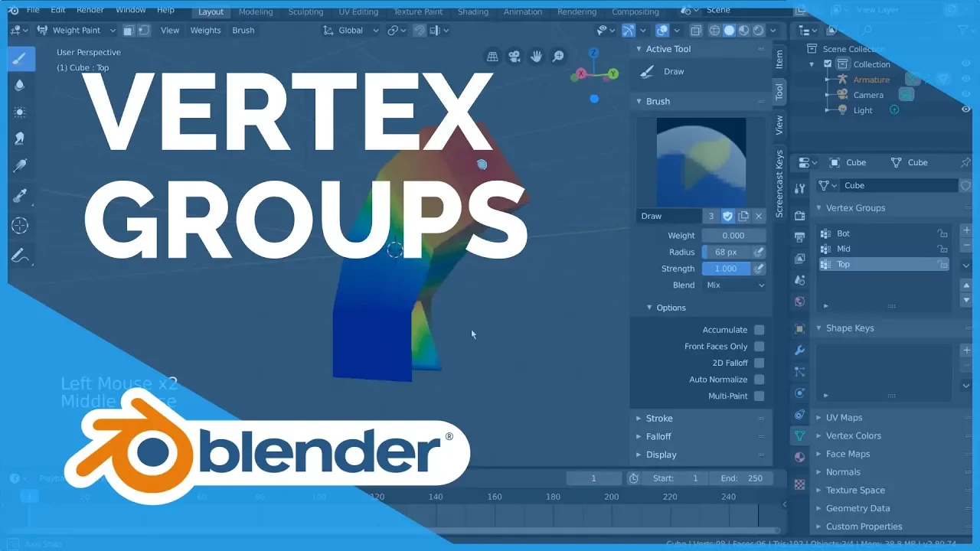The height and width of the screenshot is (551, 980).
Task: Open the Item sidebar tab
Action: [x=779, y=58]
